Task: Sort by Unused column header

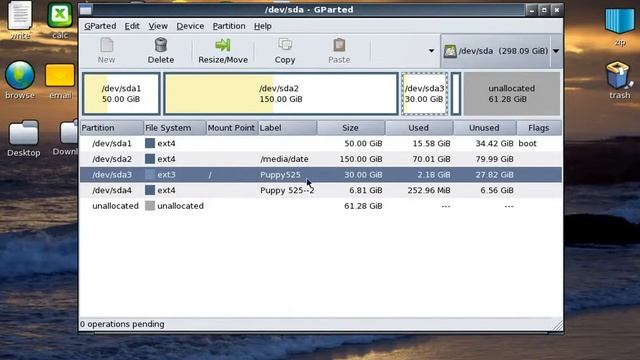Action: [484, 128]
